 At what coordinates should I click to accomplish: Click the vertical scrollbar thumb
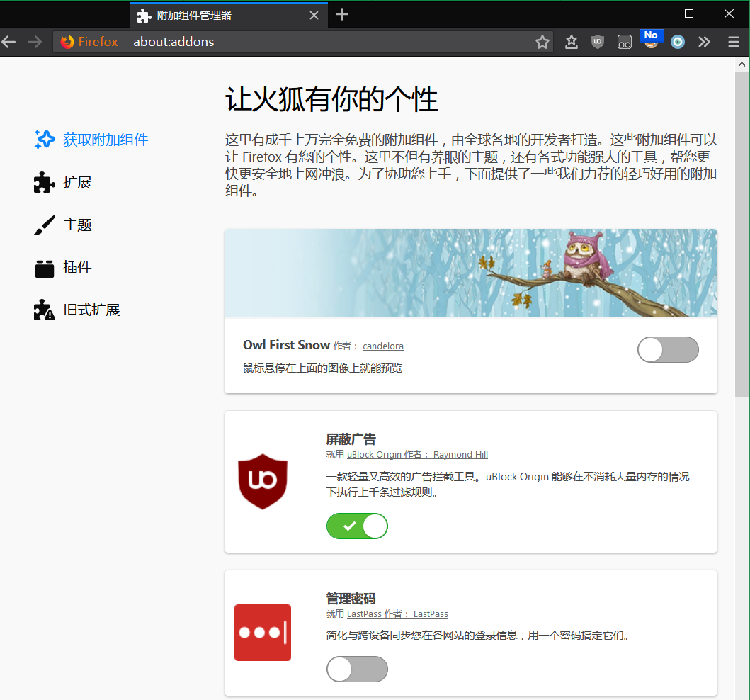[742, 235]
